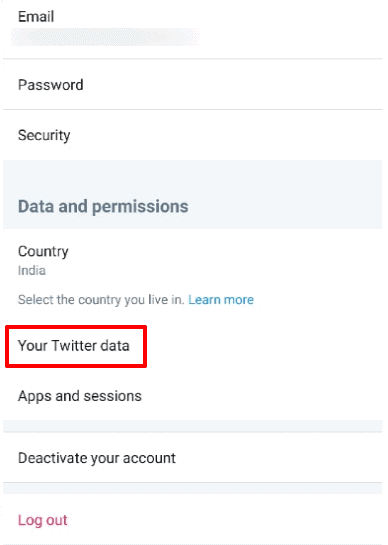
Task: Click the 'Select the country you live in' text
Action: pyautogui.click(x=101, y=300)
